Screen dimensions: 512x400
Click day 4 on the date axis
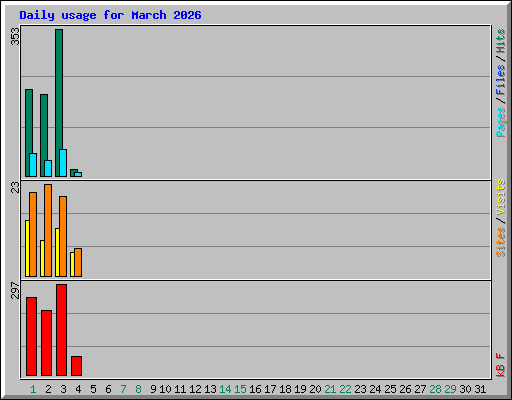pyautogui.click(x=78, y=389)
